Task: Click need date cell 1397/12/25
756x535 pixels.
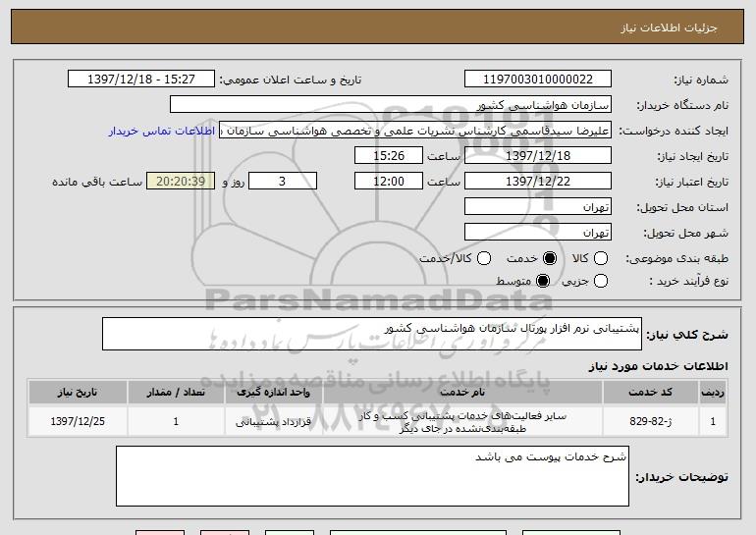Action: pyautogui.click(x=78, y=422)
